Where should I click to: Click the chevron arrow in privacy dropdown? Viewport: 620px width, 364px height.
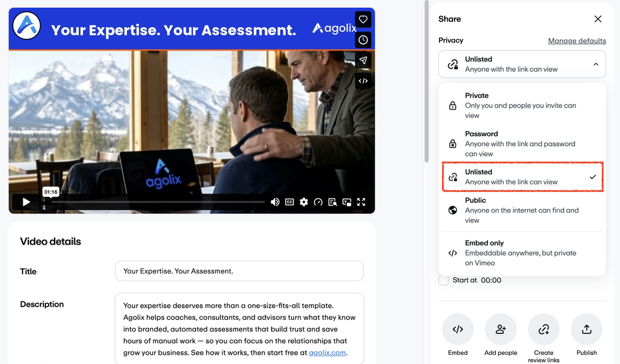(x=596, y=64)
